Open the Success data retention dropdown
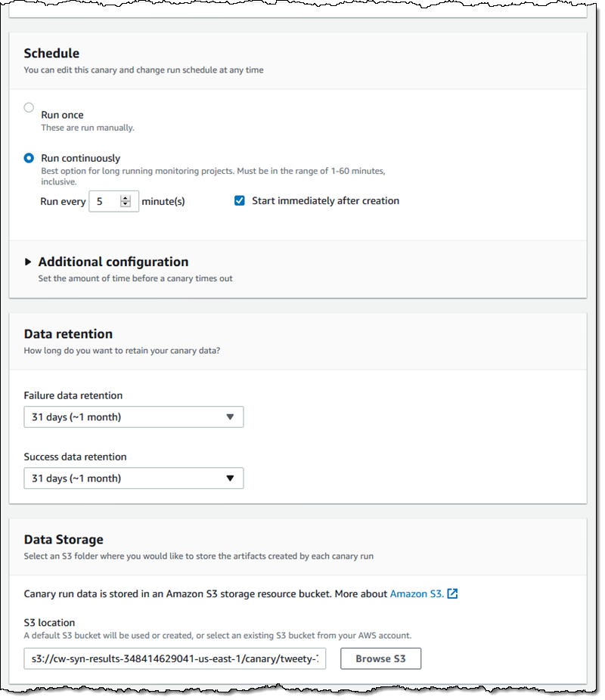 [133, 479]
